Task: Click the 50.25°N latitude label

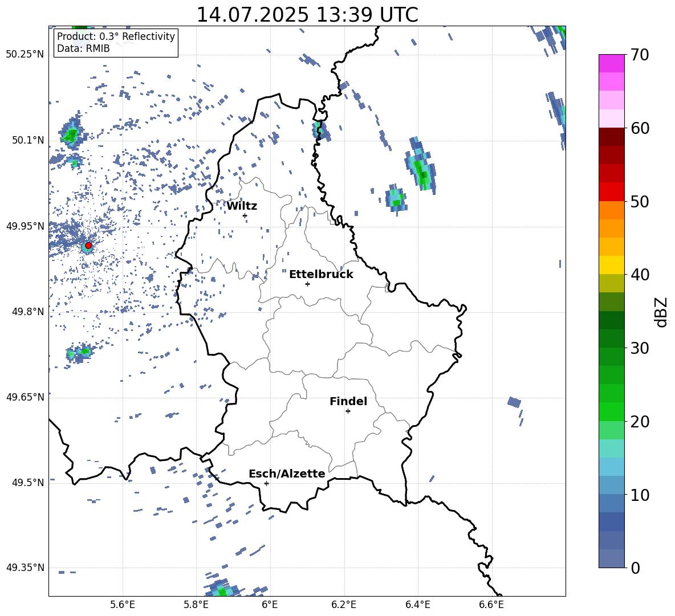Action: click(25, 55)
